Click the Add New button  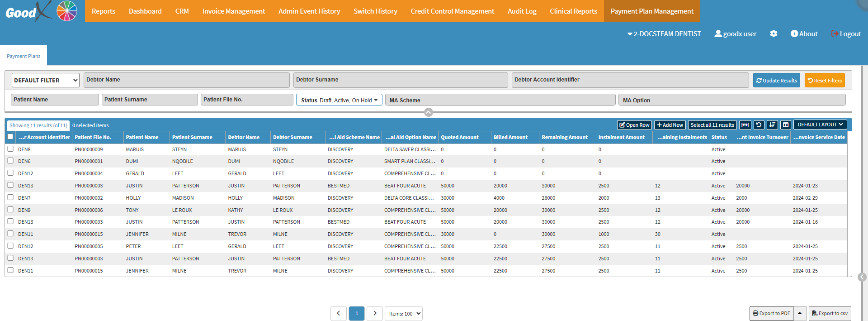coord(670,125)
